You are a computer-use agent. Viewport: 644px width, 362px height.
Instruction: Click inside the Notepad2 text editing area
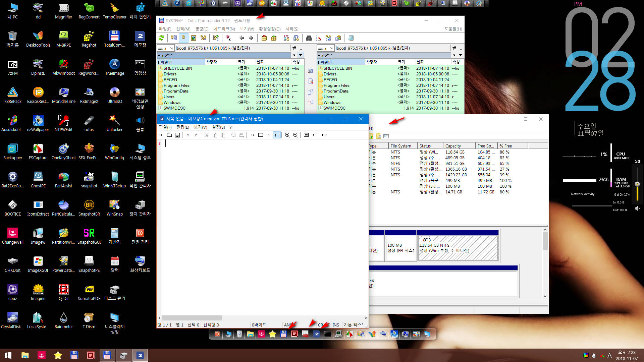point(265,227)
